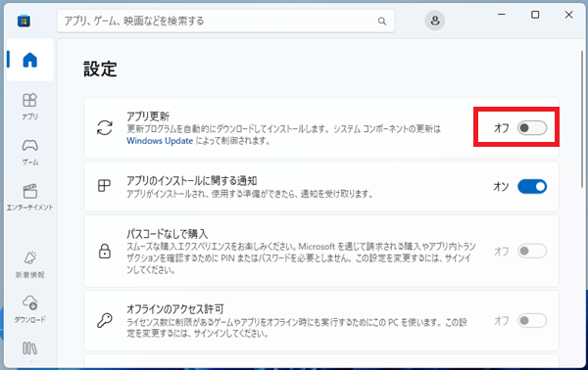Click the 設定 page heading

100,69
